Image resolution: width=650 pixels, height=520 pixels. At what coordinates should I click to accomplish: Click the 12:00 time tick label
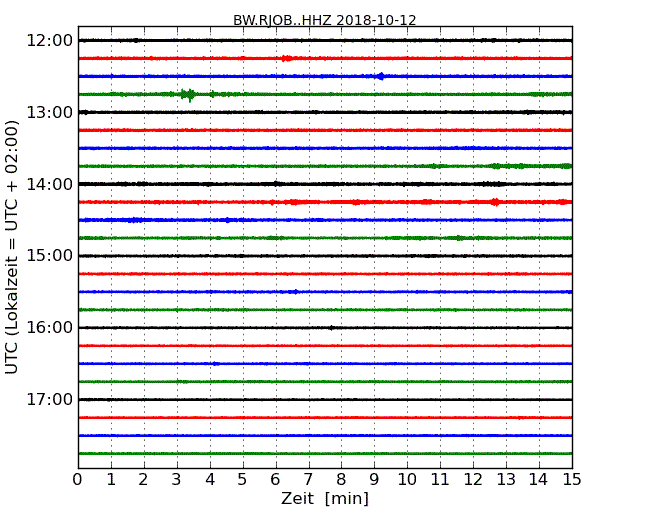(x=50, y=41)
